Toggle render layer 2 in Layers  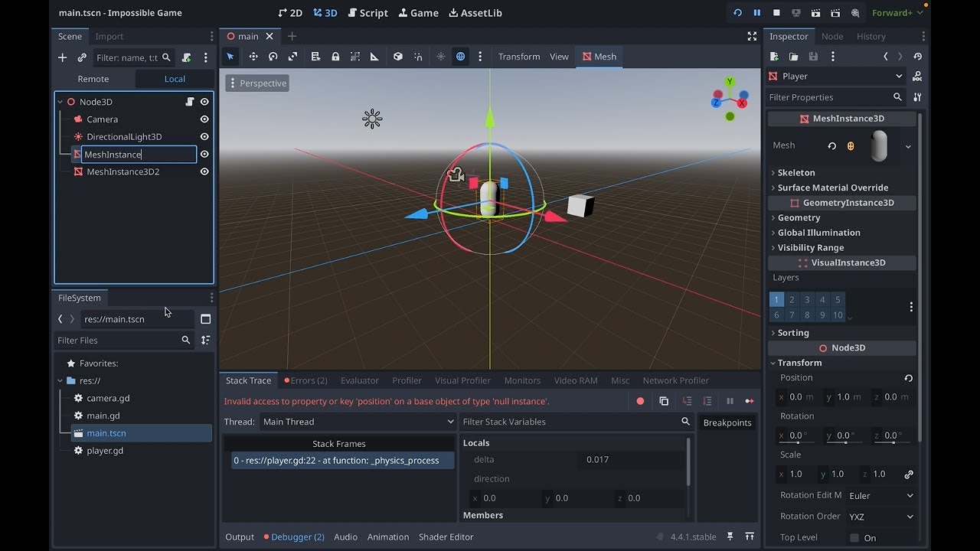[792, 300]
